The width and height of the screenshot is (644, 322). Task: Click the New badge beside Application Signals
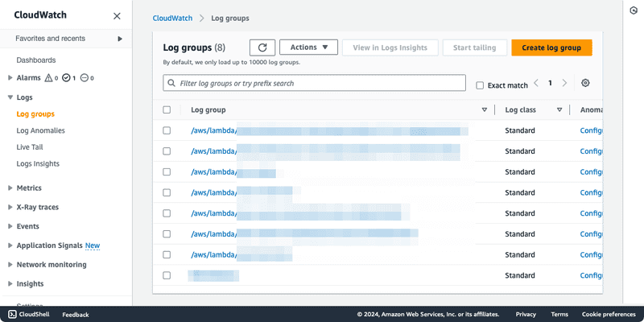point(93,246)
